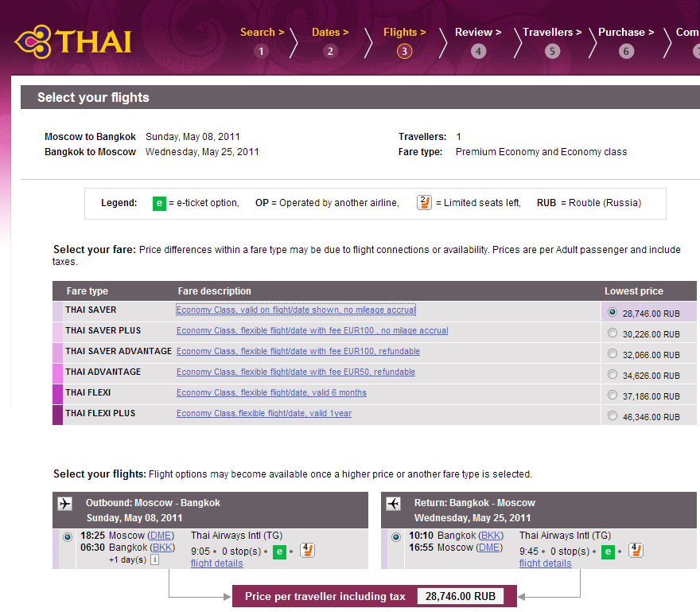700x612 pixels.
Task: Jump to the Review step
Action: point(478,32)
